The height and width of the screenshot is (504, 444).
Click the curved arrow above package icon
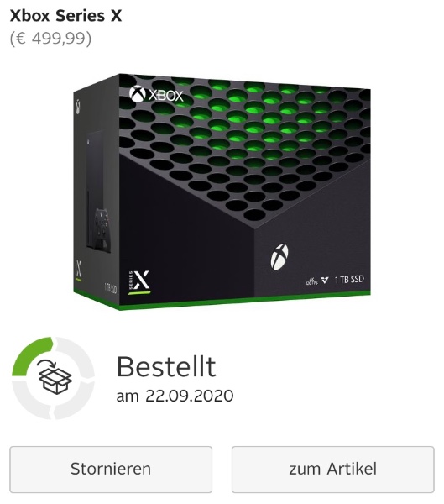(47, 365)
